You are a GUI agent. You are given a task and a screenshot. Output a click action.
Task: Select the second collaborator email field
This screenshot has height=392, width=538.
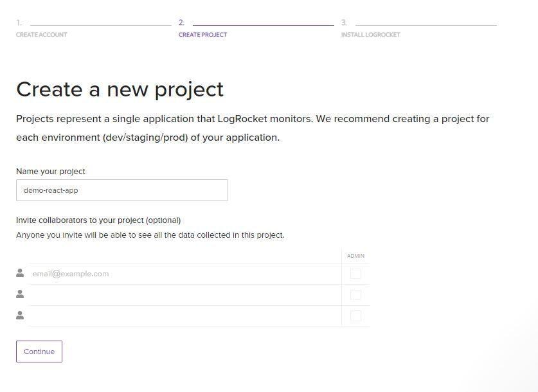pos(184,295)
